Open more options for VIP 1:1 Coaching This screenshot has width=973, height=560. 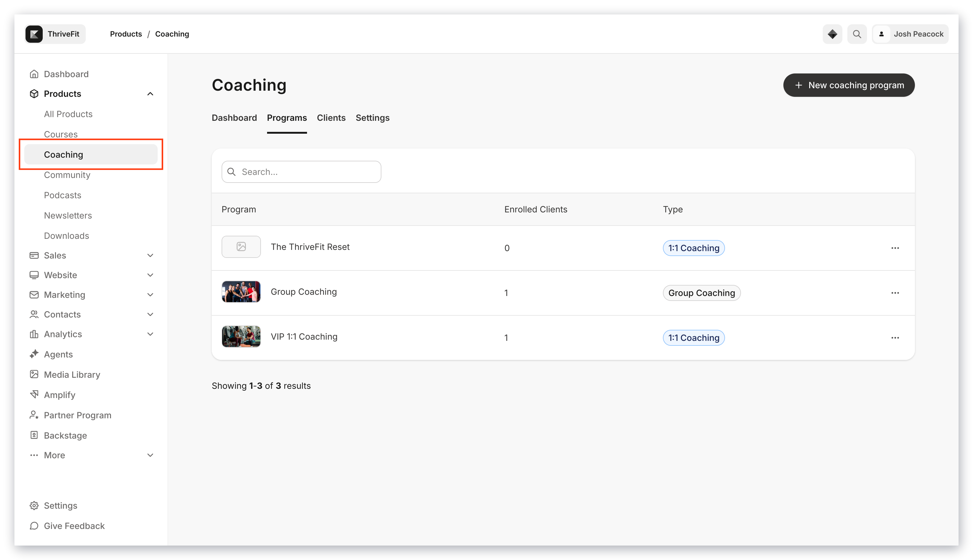(895, 337)
